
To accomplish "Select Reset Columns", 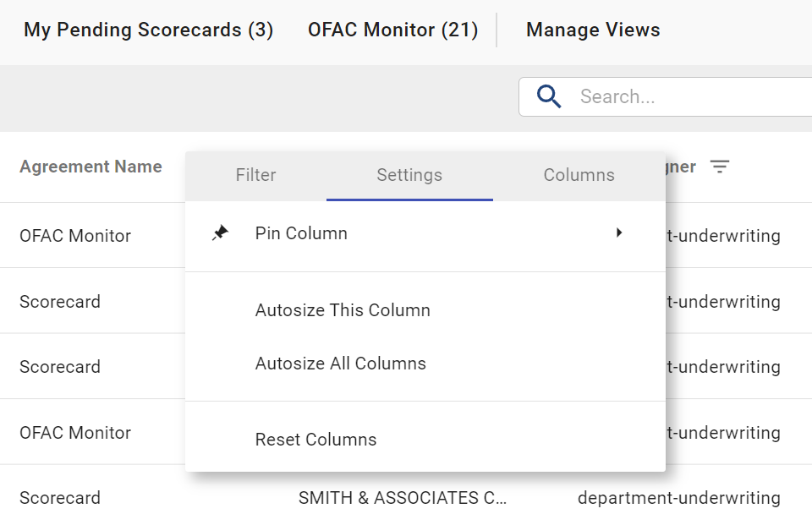I will click(315, 439).
